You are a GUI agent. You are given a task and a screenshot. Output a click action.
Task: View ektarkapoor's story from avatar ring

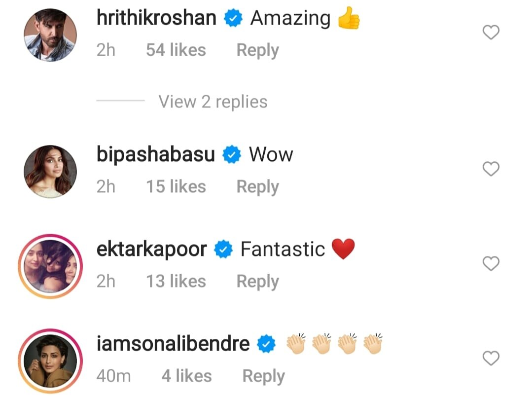click(x=50, y=266)
